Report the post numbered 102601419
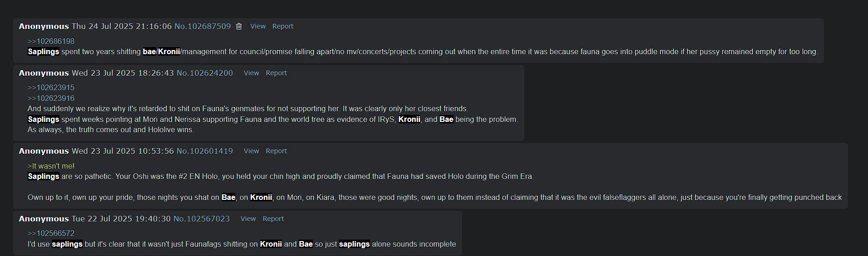Viewport: 868px width, 256px height. pos(276,151)
